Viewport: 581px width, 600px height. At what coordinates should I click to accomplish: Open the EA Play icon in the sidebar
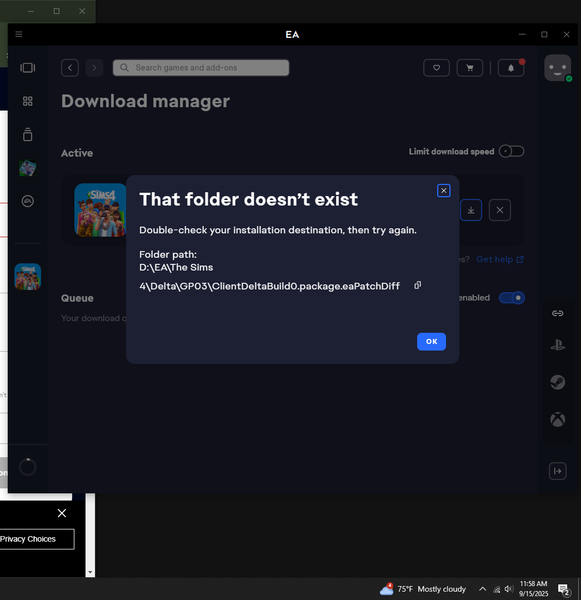pos(28,201)
